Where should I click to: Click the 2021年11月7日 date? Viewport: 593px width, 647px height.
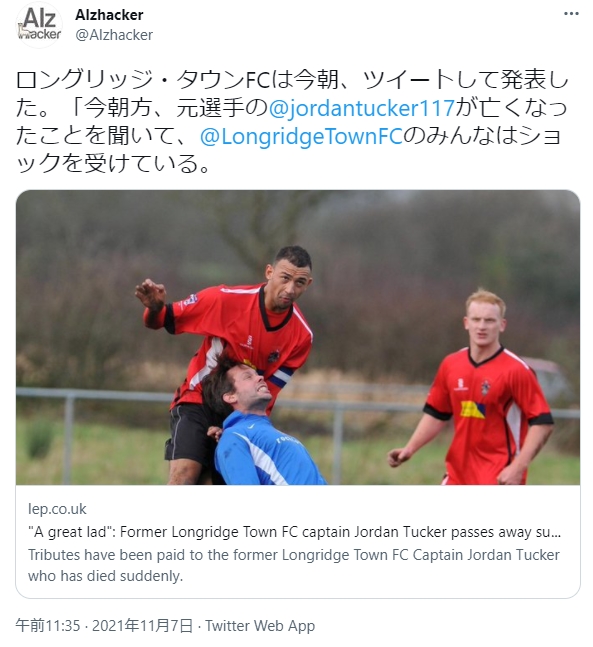click(142, 626)
